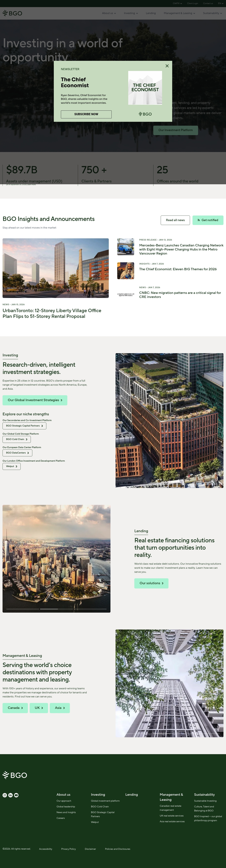Open footer Global investment platform link
Image resolution: width=226 pixels, height=868 pixels.
tap(105, 801)
